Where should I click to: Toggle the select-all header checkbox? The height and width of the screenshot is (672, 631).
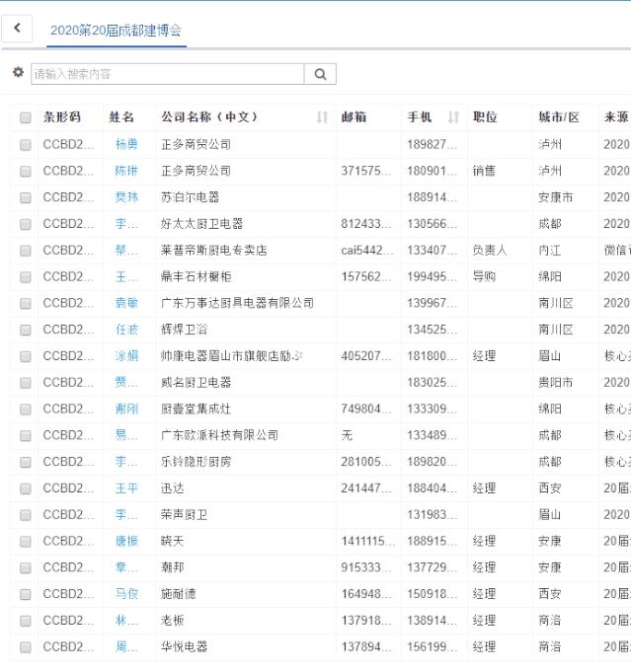click(x=25, y=117)
